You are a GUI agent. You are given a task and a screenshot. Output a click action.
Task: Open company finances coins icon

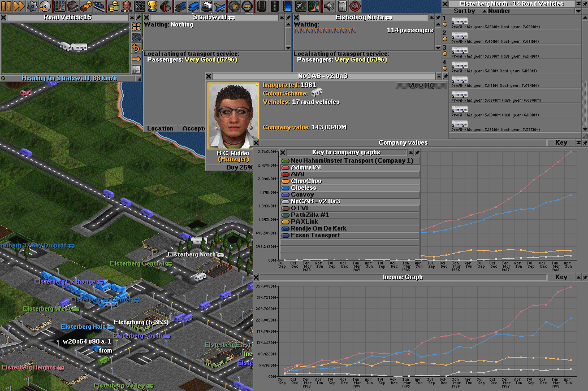coord(113,6)
